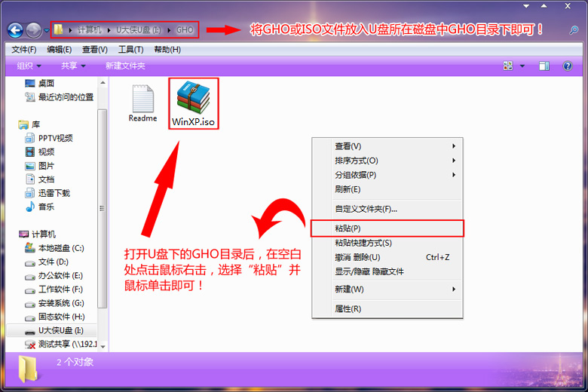Click sidebar scrollbar down arrow
588x392 pixels.
tap(103, 347)
